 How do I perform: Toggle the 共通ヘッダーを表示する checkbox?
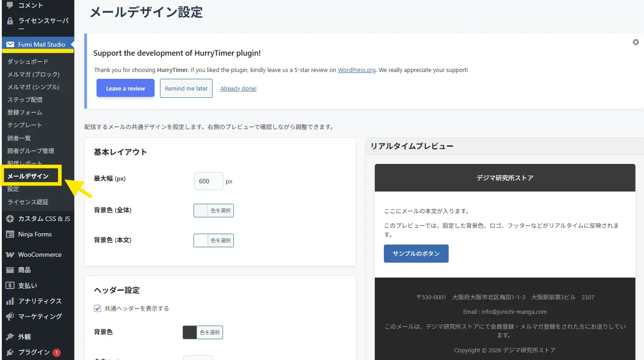tap(97, 308)
